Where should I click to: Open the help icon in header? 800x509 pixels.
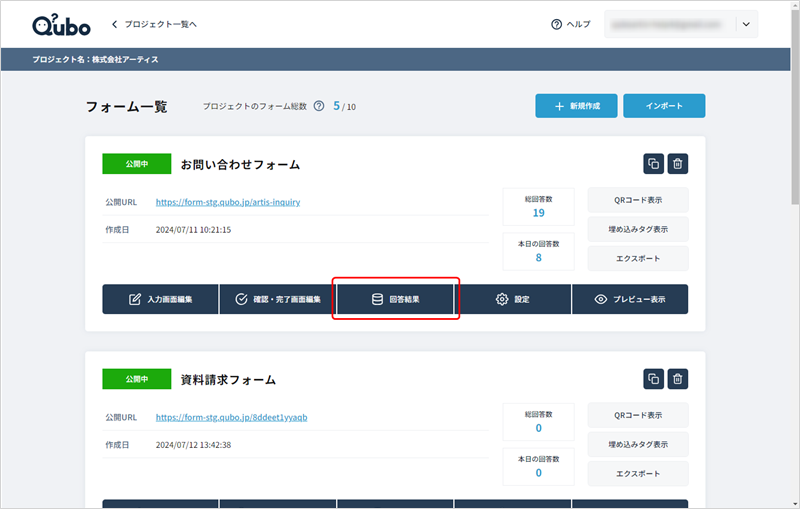556,25
